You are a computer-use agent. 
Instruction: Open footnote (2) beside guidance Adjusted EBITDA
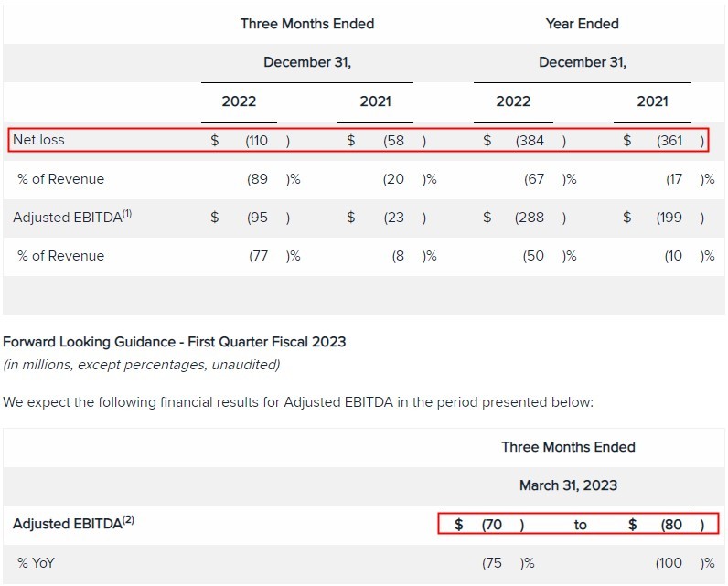pyautogui.click(x=128, y=521)
